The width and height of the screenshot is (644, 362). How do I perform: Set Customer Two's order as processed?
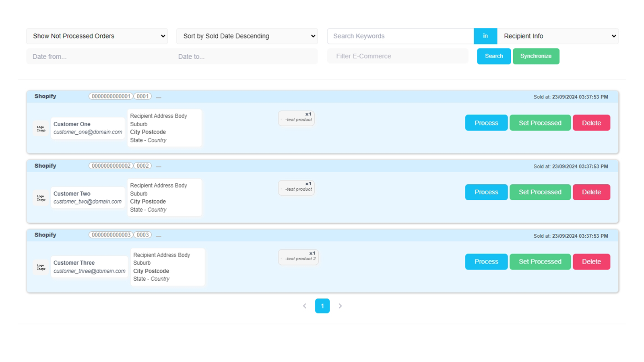click(x=540, y=192)
